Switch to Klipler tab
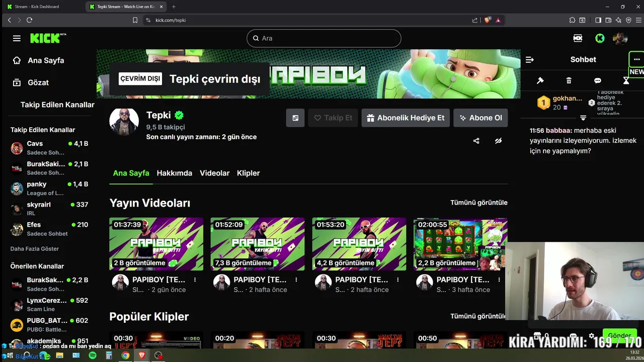Viewport: 644px width, 362px height. point(249,173)
